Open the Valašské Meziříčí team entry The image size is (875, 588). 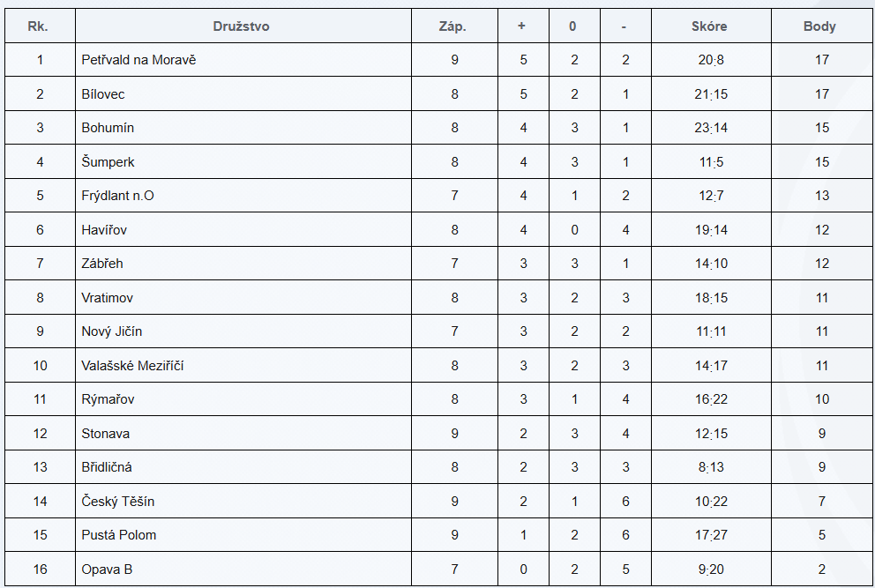(x=132, y=366)
